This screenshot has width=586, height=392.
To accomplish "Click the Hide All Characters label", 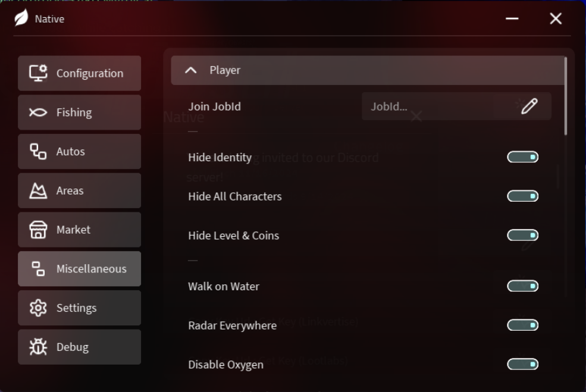I will [x=235, y=196].
